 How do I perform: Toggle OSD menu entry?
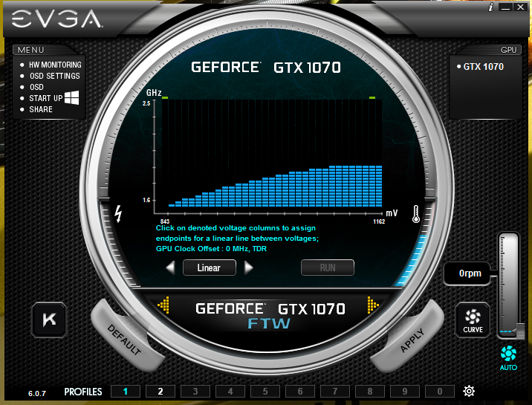point(36,87)
